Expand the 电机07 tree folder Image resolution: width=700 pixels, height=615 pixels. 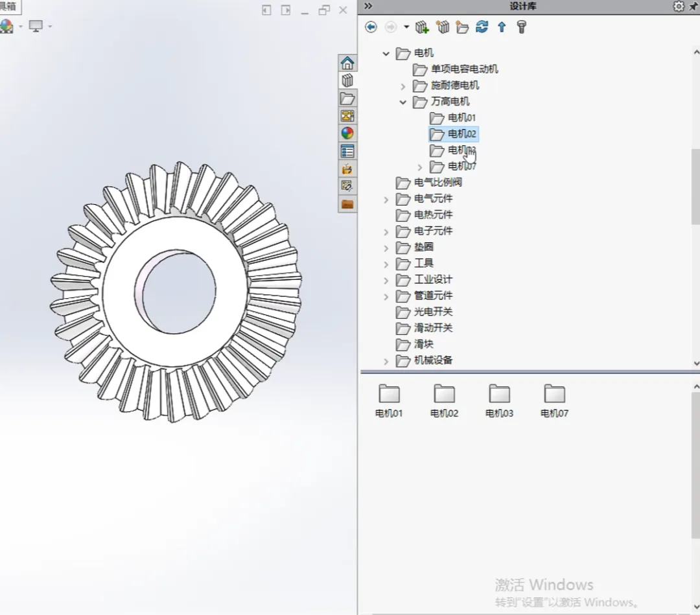[419, 167]
